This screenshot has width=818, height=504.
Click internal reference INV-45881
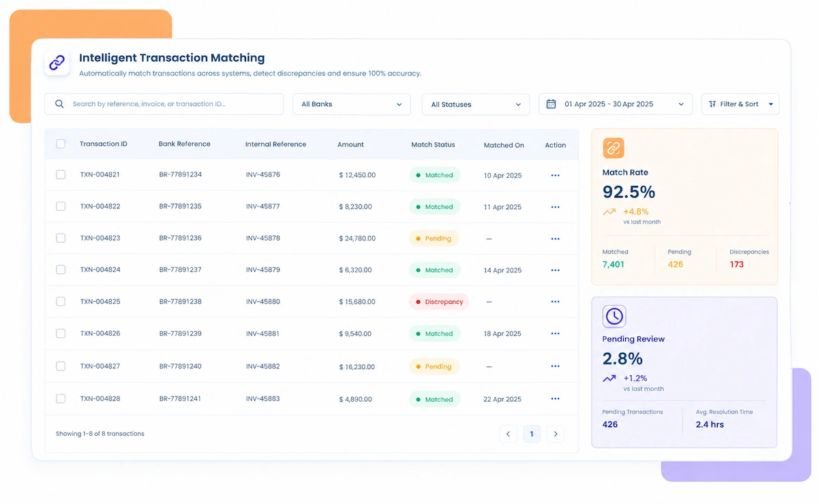pyautogui.click(x=263, y=333)
